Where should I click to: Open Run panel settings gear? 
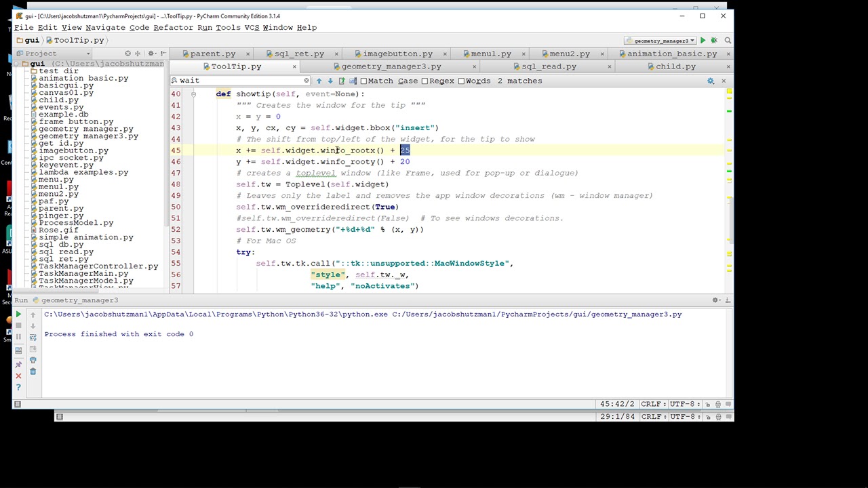point(716,300)
